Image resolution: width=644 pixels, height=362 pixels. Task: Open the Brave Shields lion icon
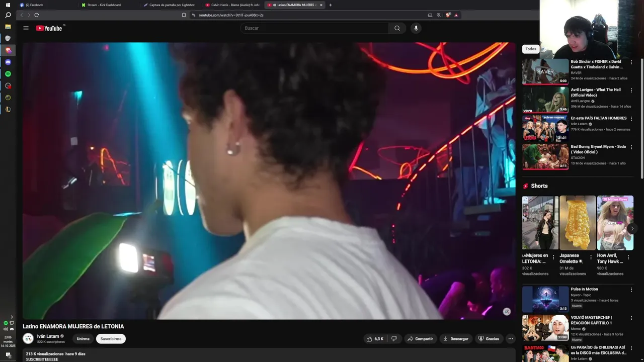[x=448, y=15]
